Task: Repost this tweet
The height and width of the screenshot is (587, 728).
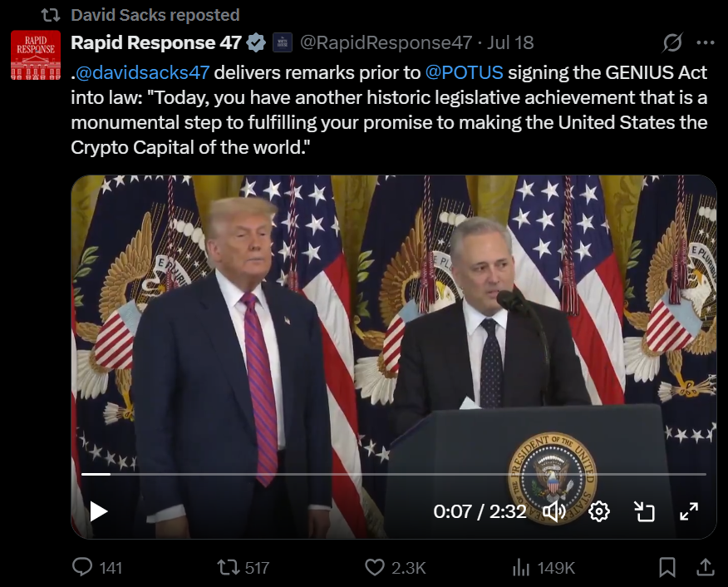Action: pyautogui.click(x=228, y=567)
